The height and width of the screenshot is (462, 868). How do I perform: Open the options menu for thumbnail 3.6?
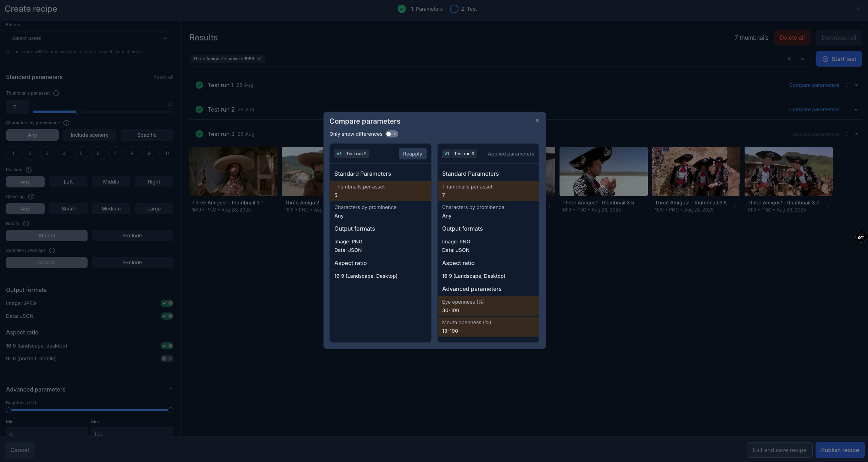click(735, 206)
